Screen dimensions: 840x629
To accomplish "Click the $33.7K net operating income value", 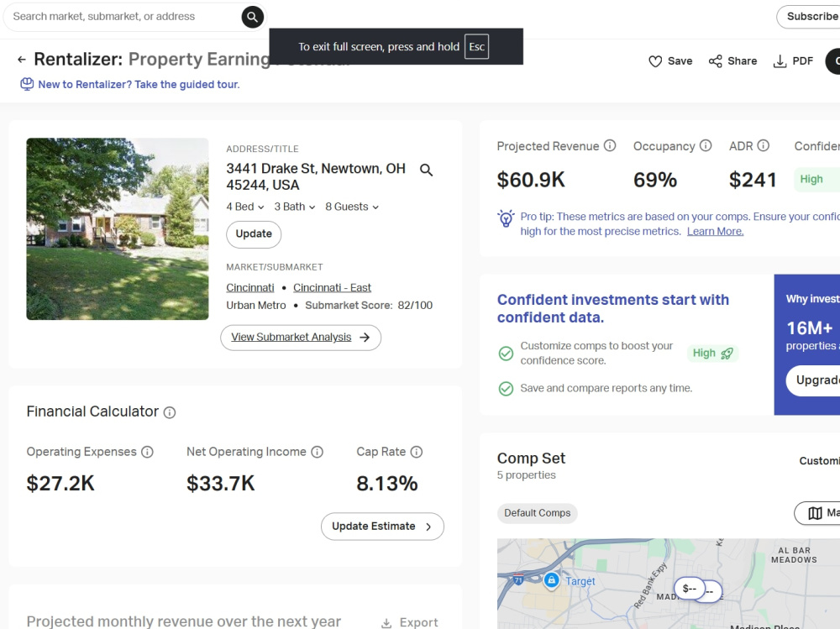I will click(x=221, y=483).
